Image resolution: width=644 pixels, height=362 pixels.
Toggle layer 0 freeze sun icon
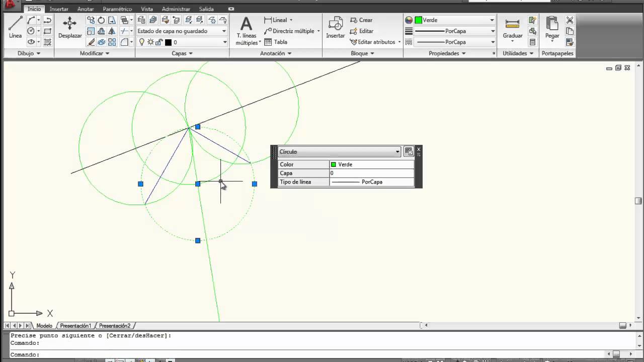tap(150, 42)
